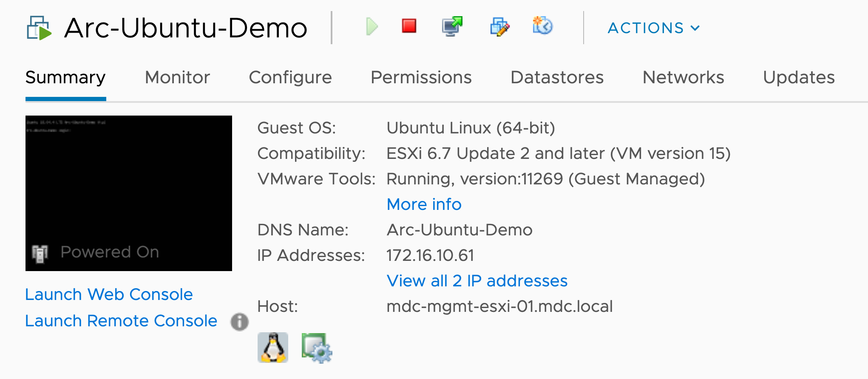Image resolution: width=868 pixels, height=379 pixels.
Task: Click View all 2 IP addresses
Action: (477, 281)
